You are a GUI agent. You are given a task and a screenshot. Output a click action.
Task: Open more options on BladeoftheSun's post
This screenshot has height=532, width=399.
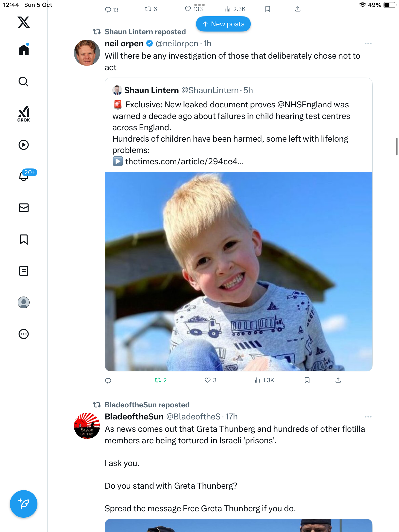tap(368, 417)
